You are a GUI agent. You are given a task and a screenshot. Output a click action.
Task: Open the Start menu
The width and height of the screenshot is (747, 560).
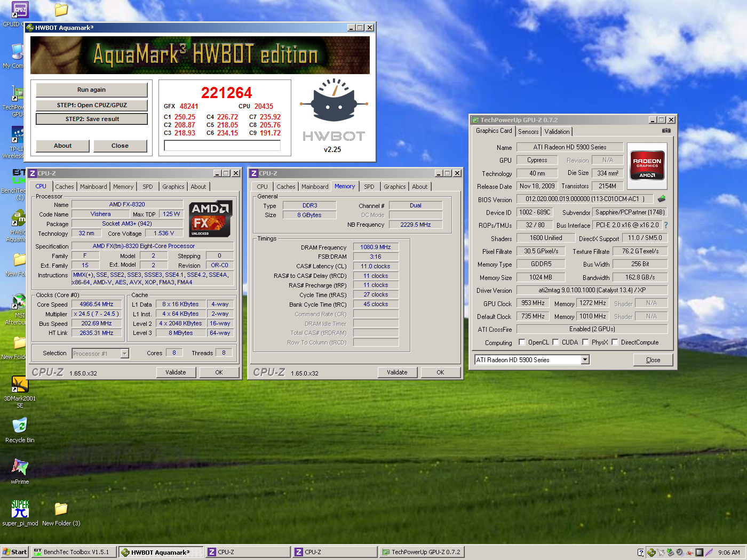[14, 552]
